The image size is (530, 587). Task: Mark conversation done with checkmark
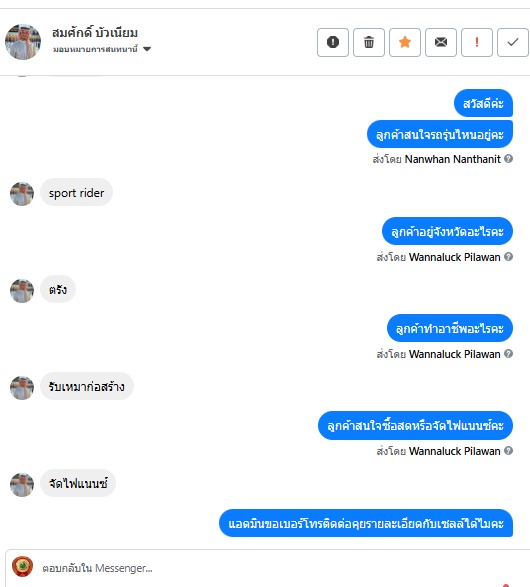[x=513, y=42]
